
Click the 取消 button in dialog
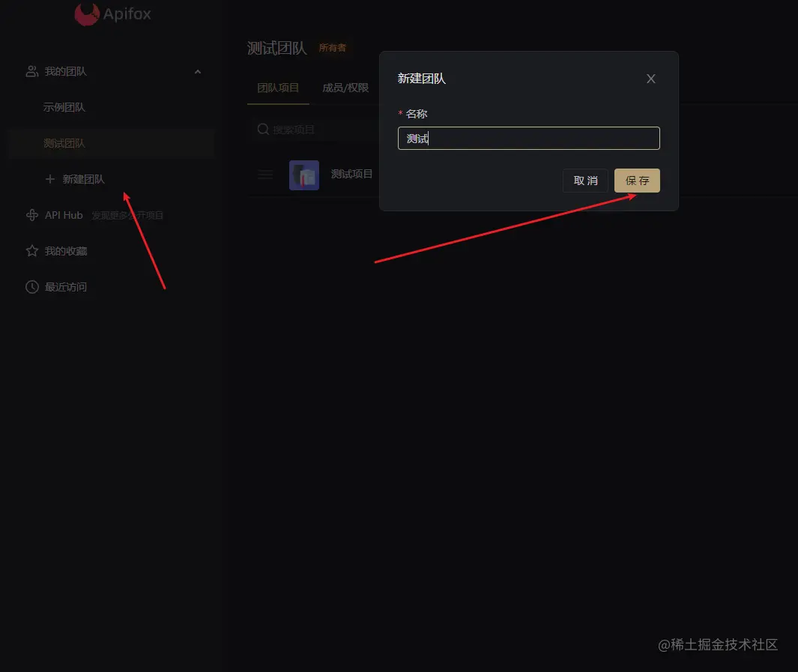(x=585, y=181)
